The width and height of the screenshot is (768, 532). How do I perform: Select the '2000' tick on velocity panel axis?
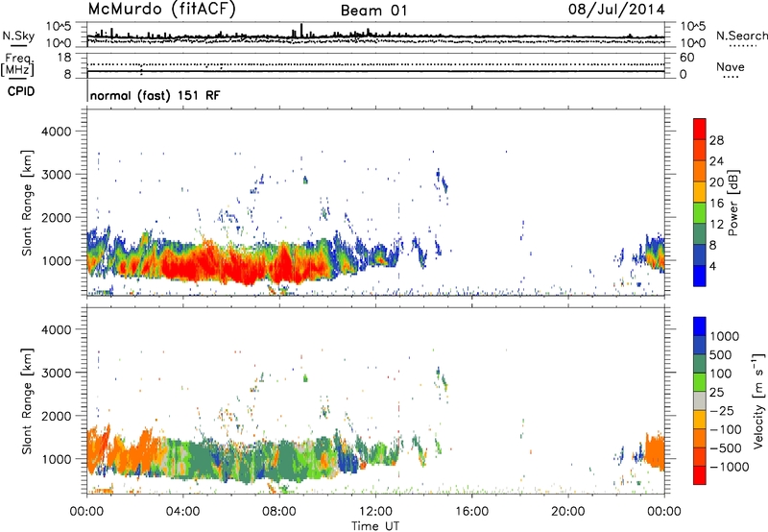[x=57, y=416]
